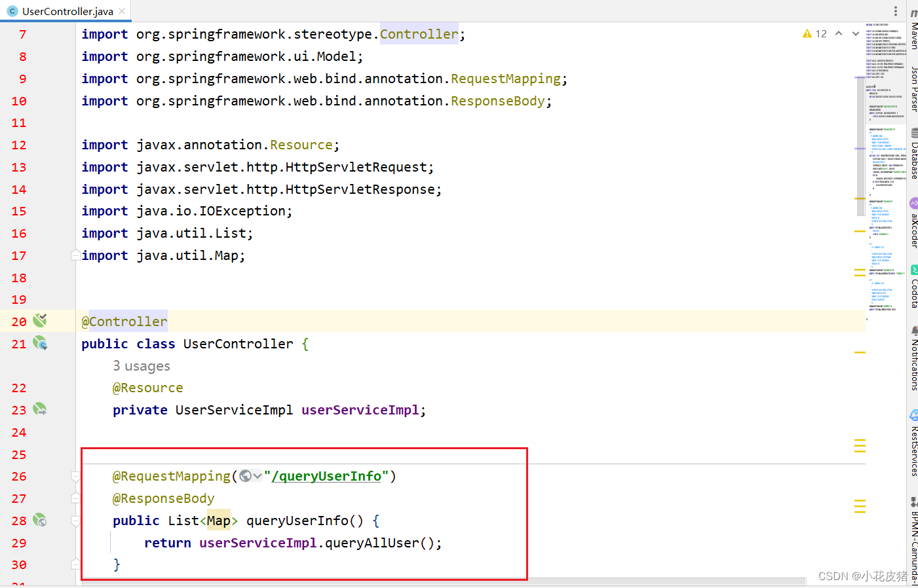Click the UserController class name
The image size is (918, 588).
pos(239,344)
